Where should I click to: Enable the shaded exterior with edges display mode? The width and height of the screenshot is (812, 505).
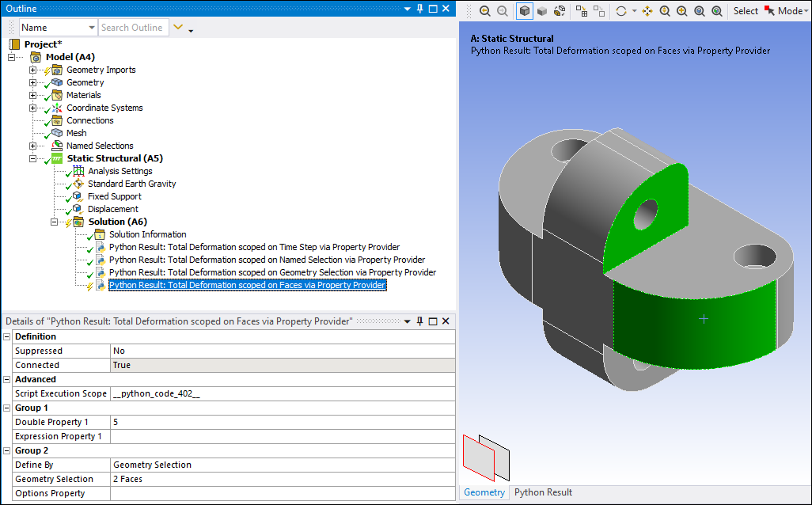pos(525,10)
